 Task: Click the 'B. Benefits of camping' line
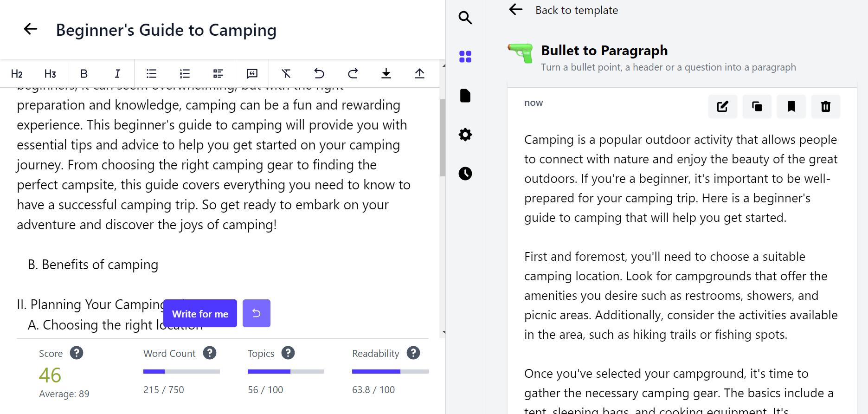[x=93, y=265]
